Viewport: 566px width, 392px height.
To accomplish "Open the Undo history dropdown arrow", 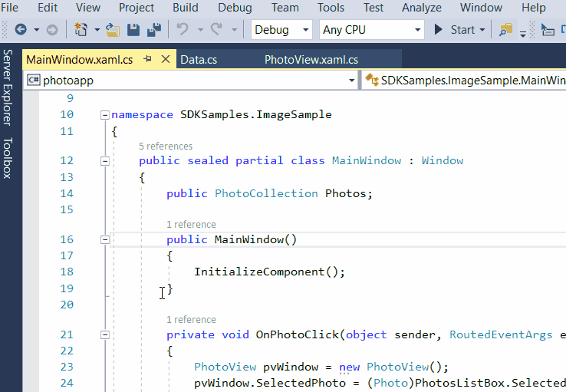I will coord(200,30).
